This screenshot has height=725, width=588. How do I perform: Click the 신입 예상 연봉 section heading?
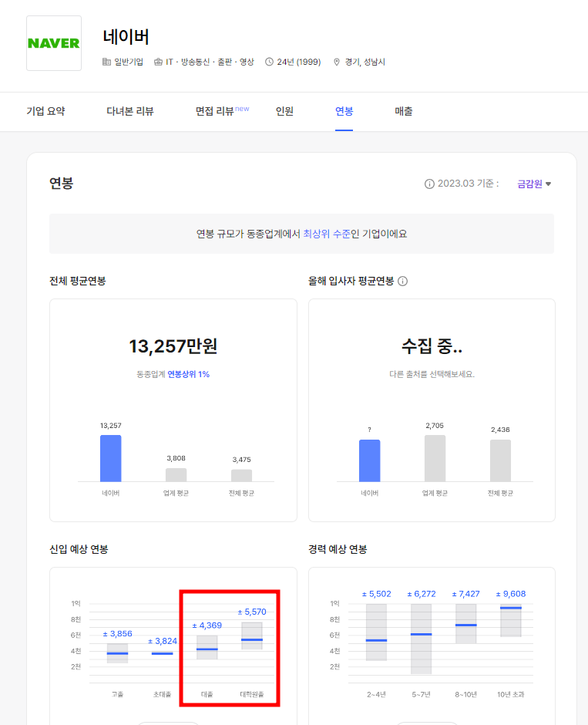(x=79, y=549)
